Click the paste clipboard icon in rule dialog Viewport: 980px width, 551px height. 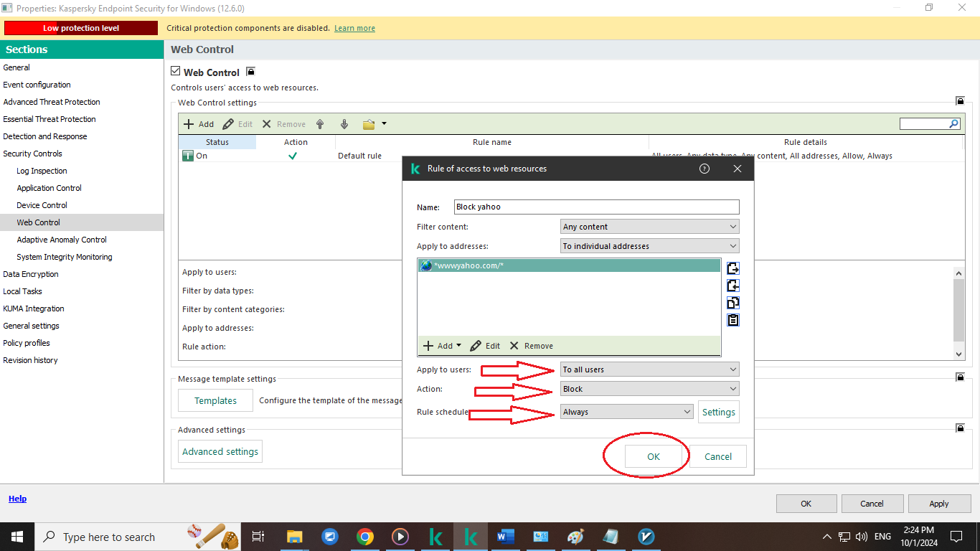click(x=732, y=320)
